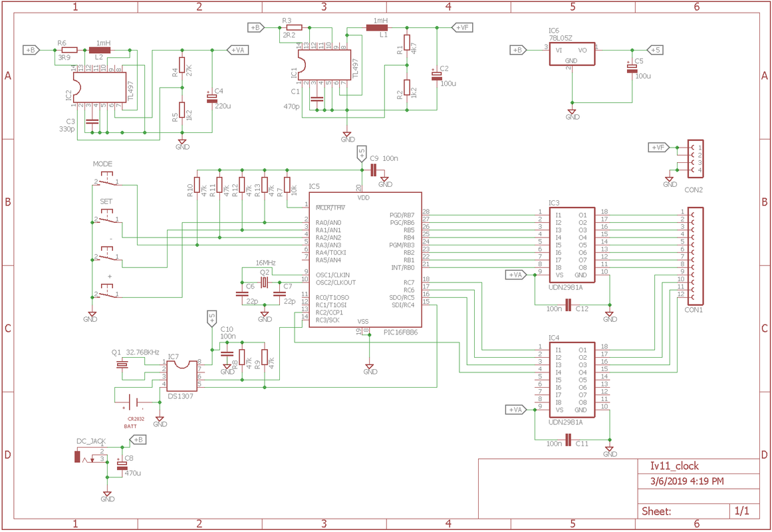Click the 16MHz crystal value

pos(265,263)
